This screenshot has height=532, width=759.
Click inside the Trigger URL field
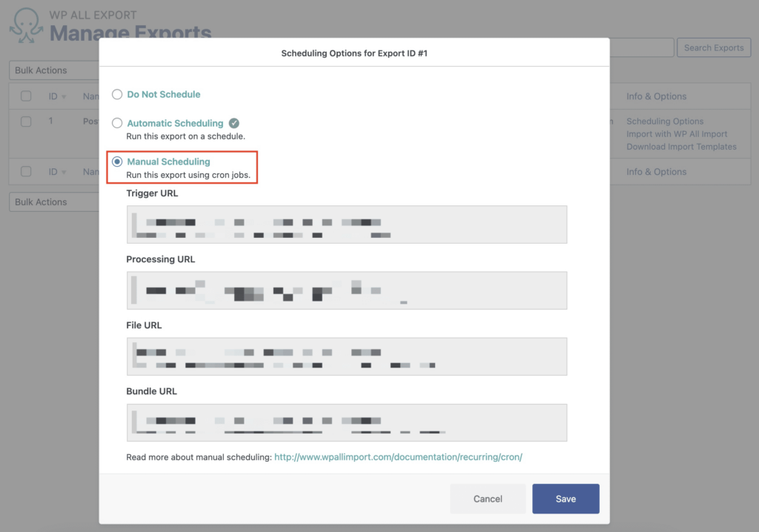click(x=347, y=225)
